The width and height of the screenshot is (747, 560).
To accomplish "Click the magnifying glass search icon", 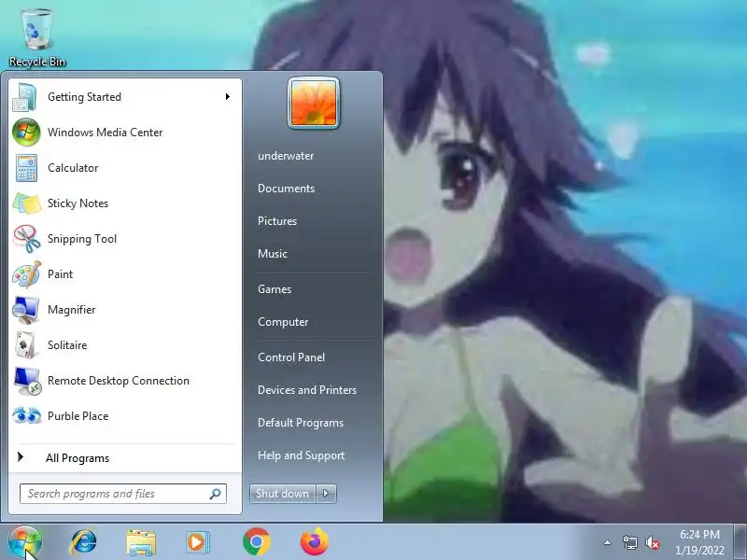I will [x=216, y=494].
